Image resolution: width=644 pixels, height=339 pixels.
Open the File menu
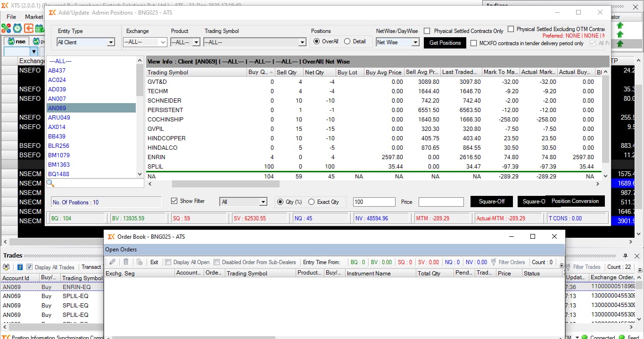[11, 16]
